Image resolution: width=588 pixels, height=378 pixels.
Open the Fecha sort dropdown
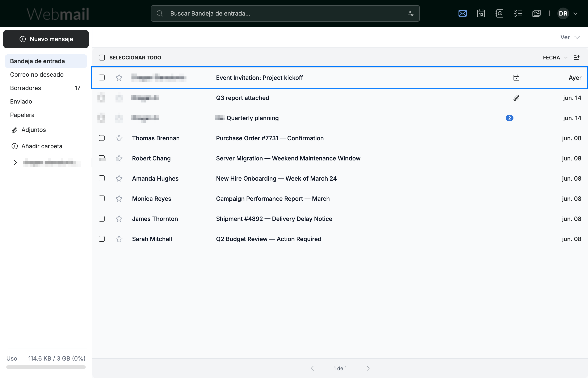tap(555, 58)
